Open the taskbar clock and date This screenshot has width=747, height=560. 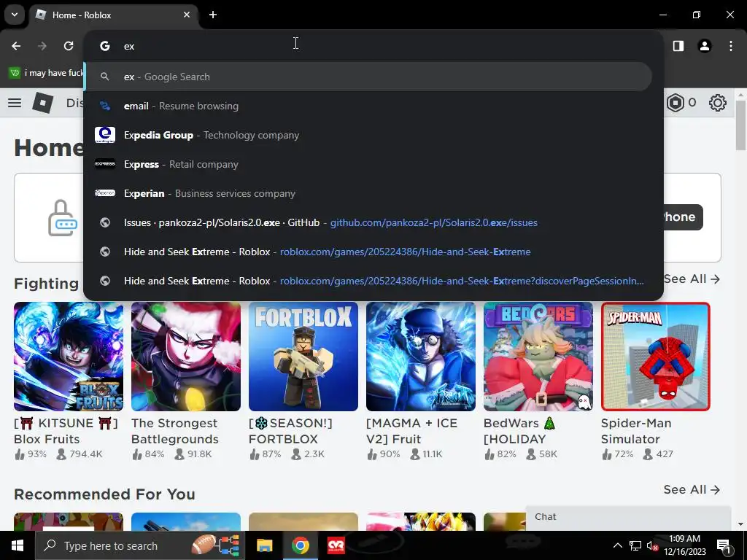[x=684, y=545]
